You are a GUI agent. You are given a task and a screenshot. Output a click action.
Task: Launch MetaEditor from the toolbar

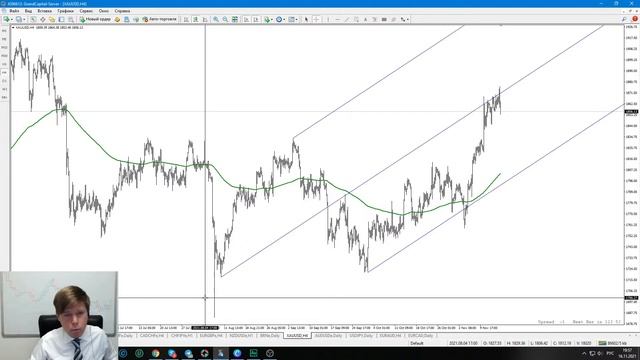coord(118,19)
